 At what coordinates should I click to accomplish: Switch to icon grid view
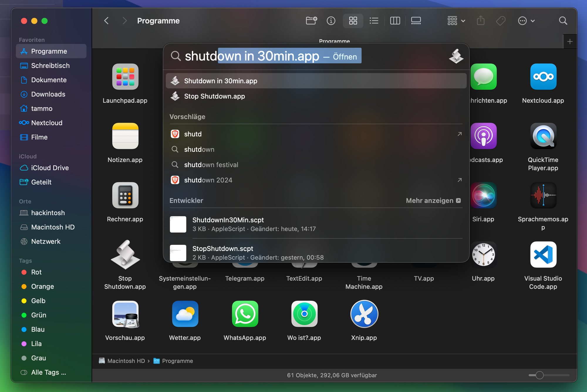(353, 21)
